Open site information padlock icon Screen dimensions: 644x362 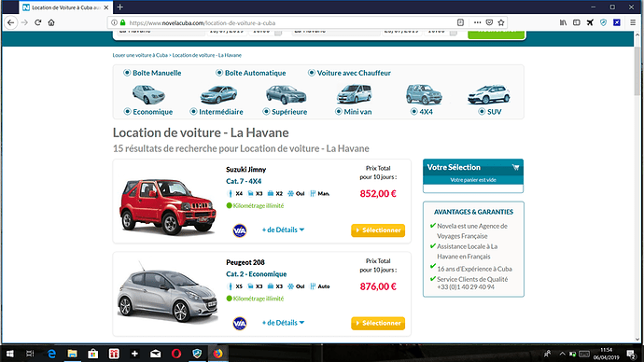122,22
